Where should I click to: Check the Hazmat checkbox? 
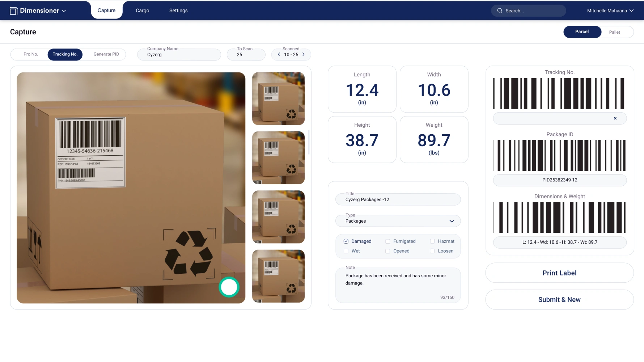coord(432,241)
